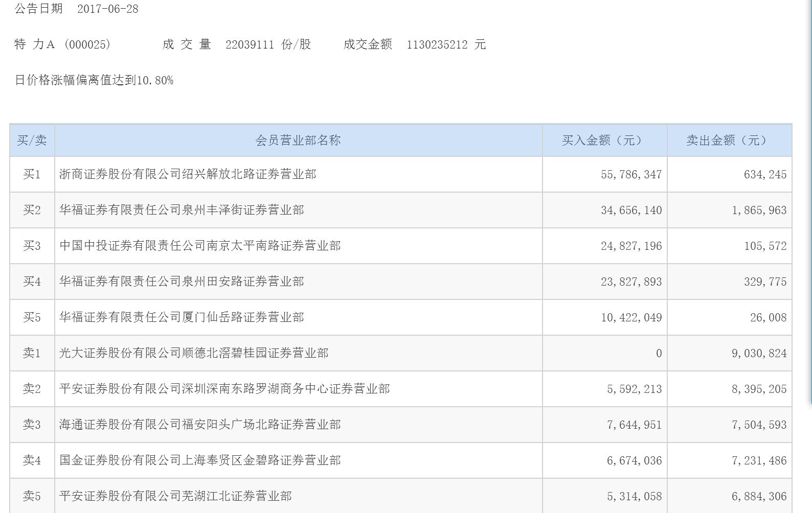Screen dimensions: 812x513
Task: Select 中国中投证券南京太平南路证券营业部 name
Action: (200, 246)
